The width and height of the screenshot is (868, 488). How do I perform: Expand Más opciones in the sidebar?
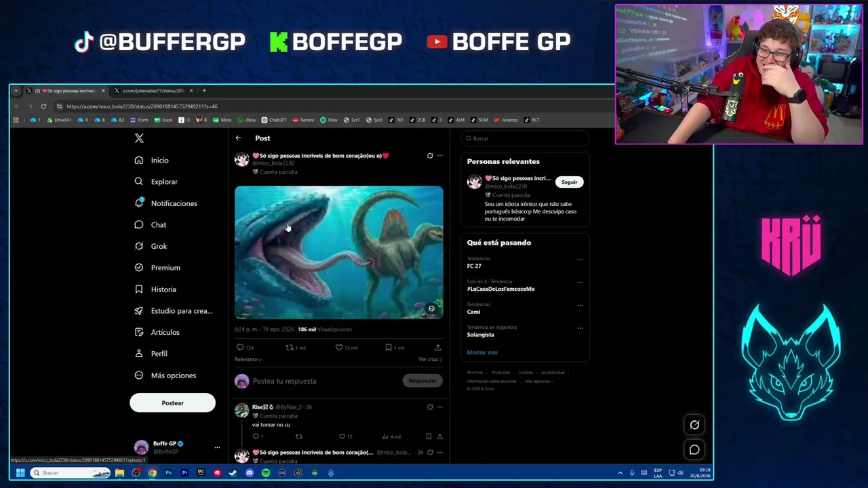point(165,375)
